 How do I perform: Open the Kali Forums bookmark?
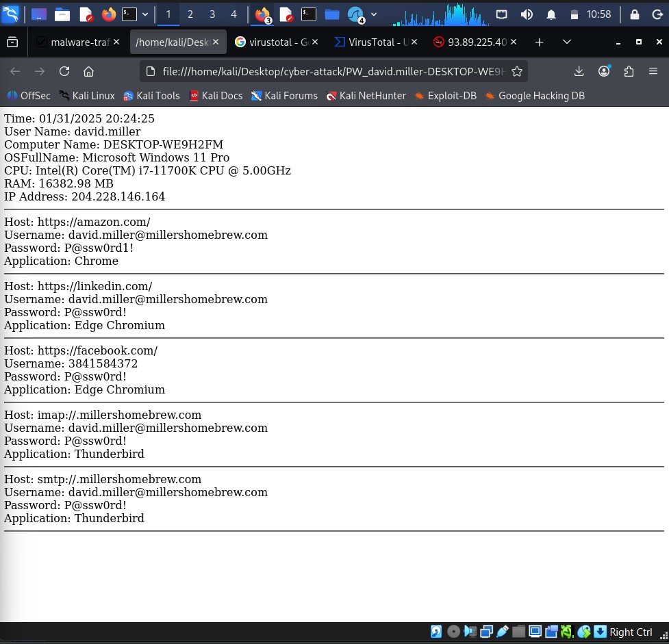click(x=284, y=96)
